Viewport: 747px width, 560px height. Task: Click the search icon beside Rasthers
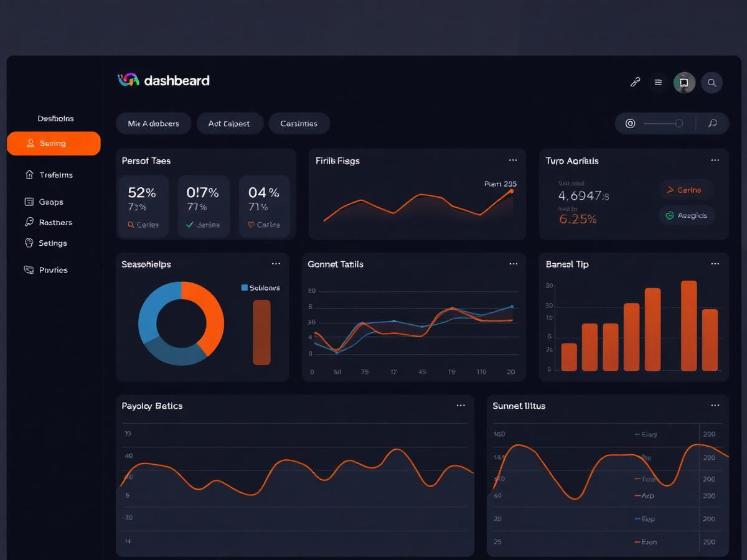tap(29, 222)
